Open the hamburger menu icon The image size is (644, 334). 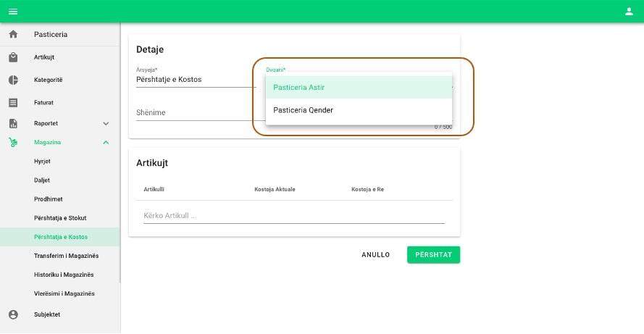click(x=13, y=11)
